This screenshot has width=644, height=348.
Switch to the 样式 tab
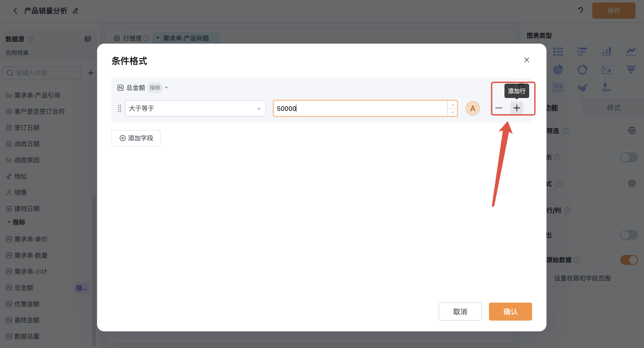[x=613, y=108]
